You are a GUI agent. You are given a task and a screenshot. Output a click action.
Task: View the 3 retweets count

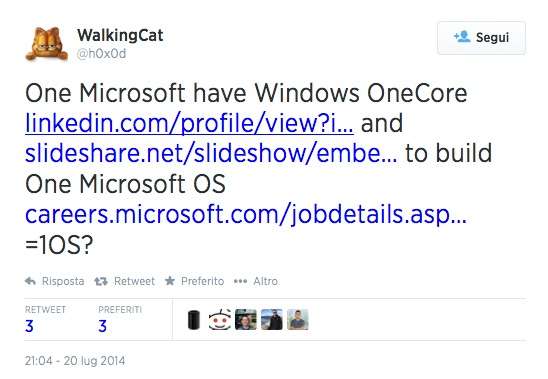pyautogui.click(x=29, y=326)
